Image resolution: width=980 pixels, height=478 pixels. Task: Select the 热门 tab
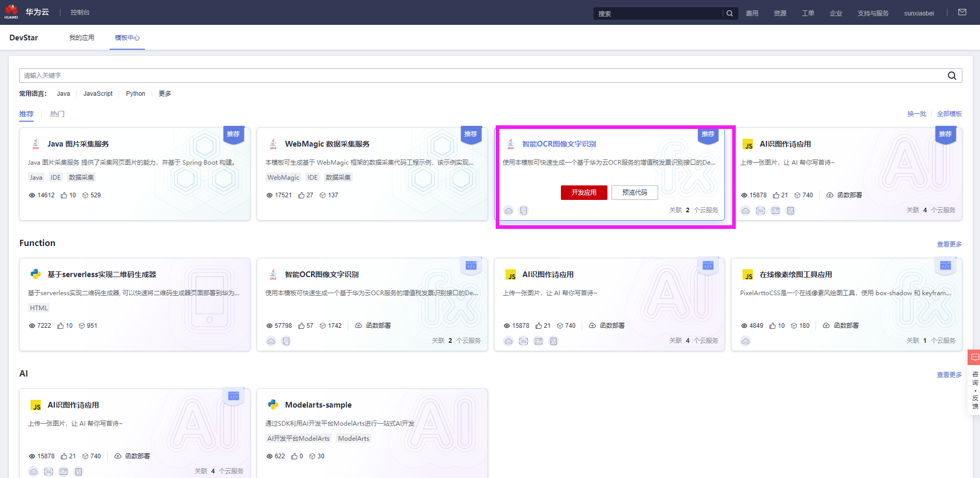tap(57, 114)
